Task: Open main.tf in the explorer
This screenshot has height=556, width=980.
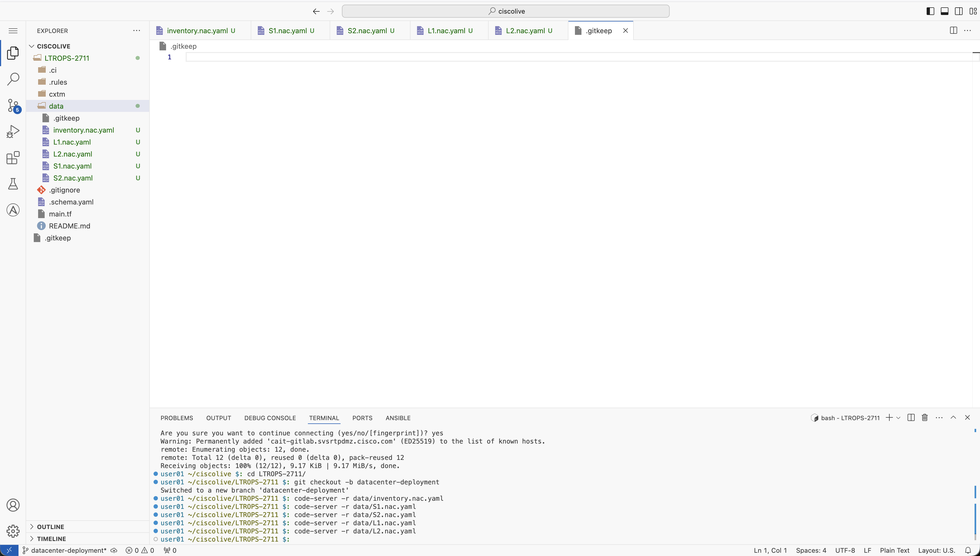Action: coord(60,214)
